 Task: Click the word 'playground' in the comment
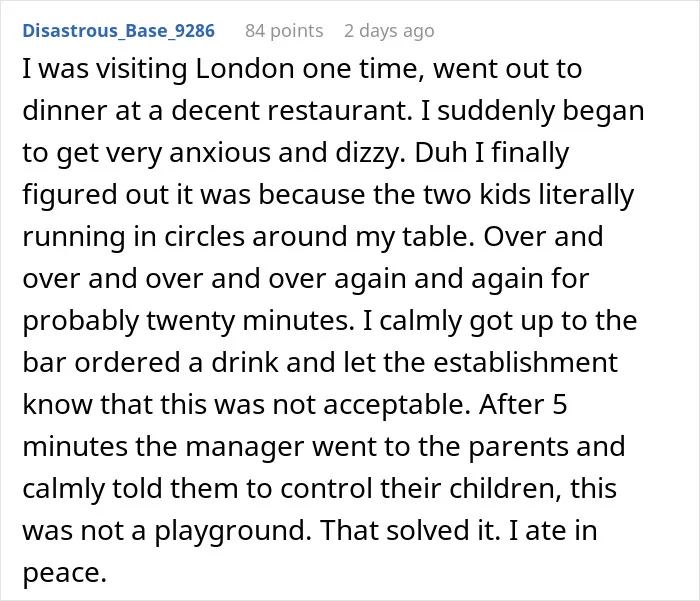tap(231, 530)
